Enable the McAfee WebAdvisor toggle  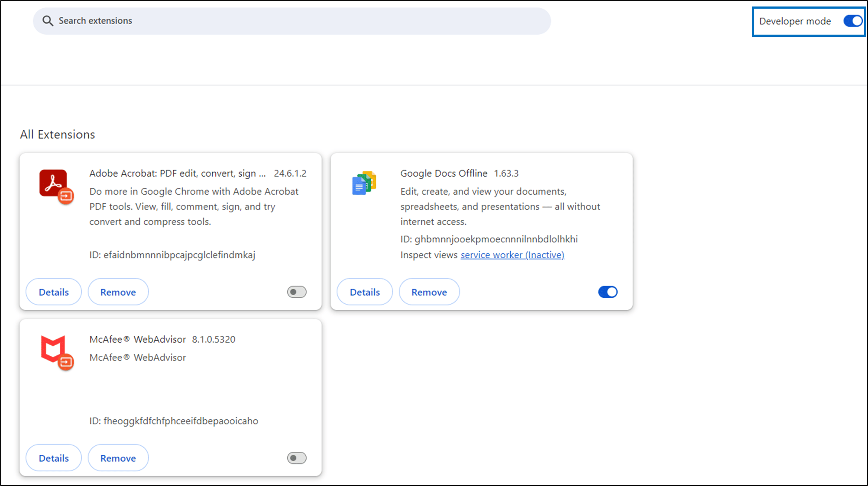click(297, 458)
